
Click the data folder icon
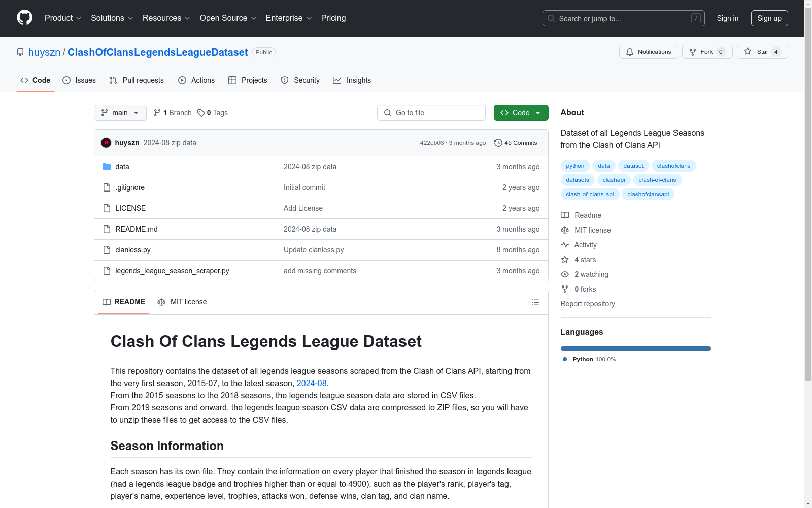pyautogui.click(x=107, y=167)
